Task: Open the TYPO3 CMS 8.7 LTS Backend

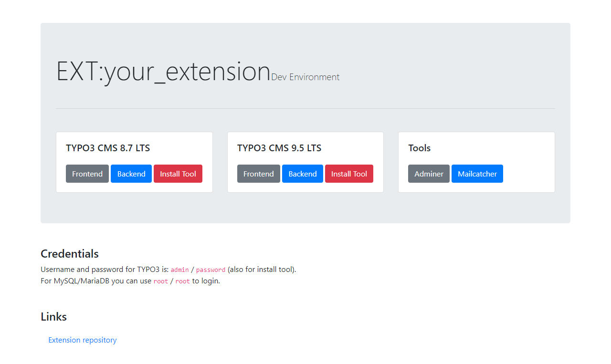Action: coord(131,174)
